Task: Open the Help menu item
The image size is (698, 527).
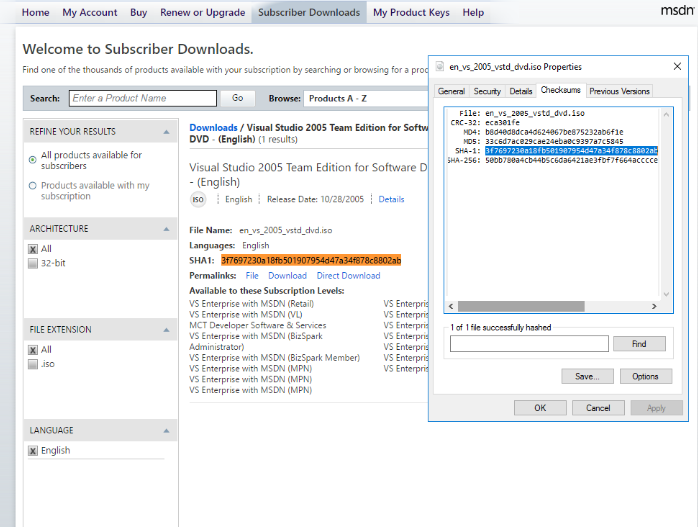Action: tap(473, 12)
